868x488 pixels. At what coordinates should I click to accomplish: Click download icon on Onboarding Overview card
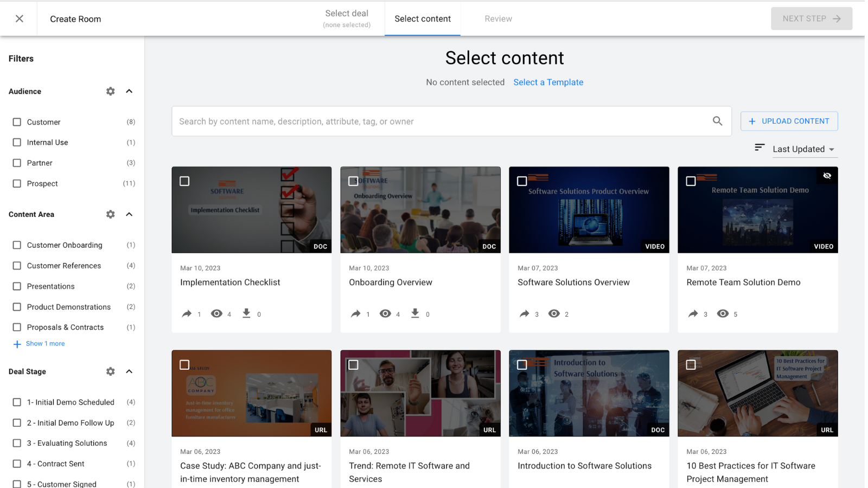coord(415,313)
